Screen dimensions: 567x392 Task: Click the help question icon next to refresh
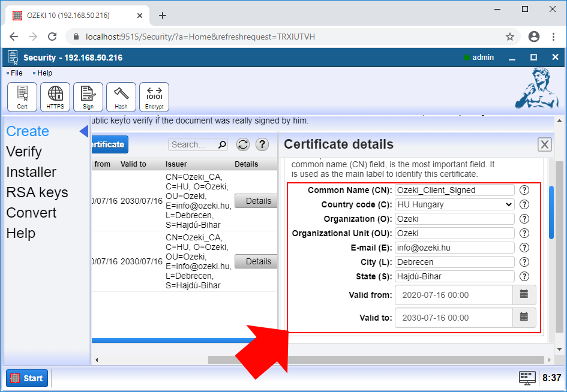262,144
